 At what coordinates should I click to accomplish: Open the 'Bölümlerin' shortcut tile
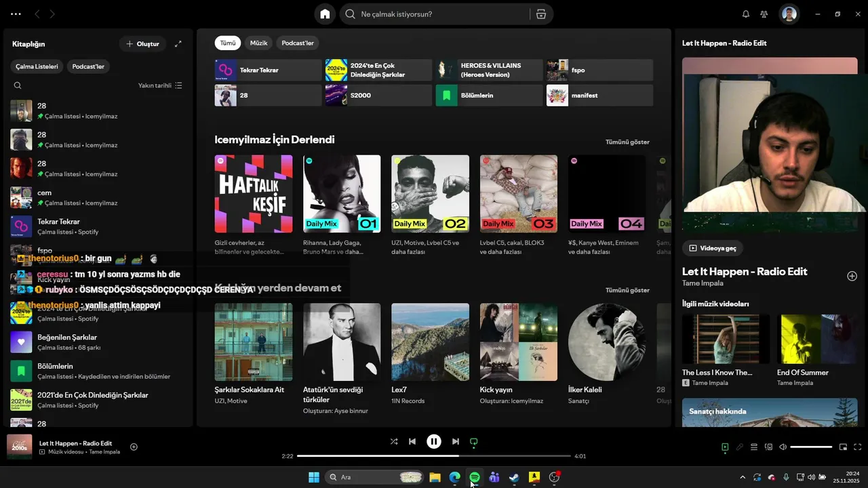click(x=489, y=96)
